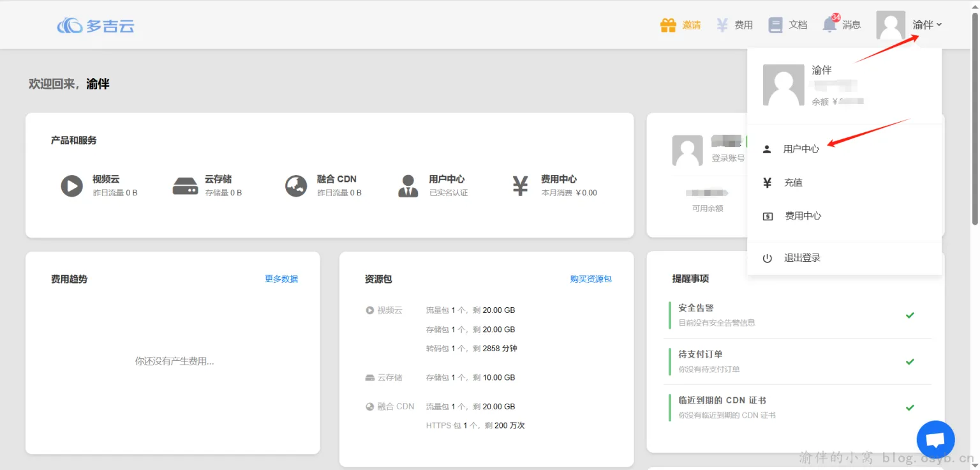This screenshot has height=470, width=980.
Task: Open 融合 CDN via its globe icon
Action: [x=295, y=185]
